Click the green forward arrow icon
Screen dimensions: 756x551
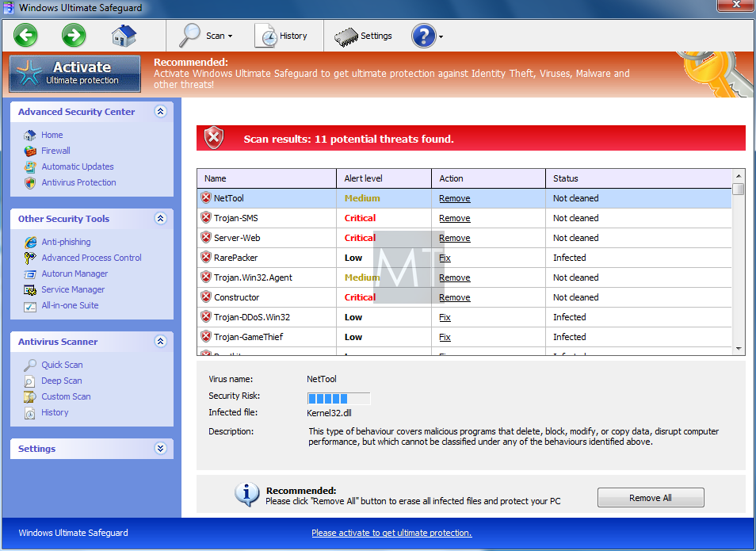pyautogui.click(x=74, y=35)
